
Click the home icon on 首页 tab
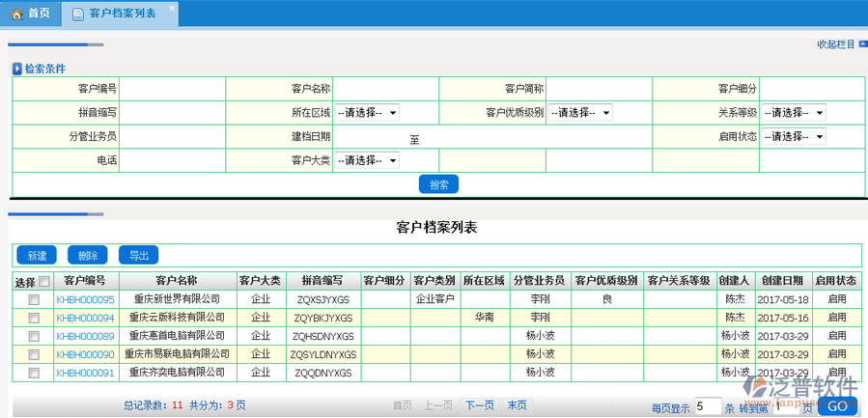[x=16, y=14]
